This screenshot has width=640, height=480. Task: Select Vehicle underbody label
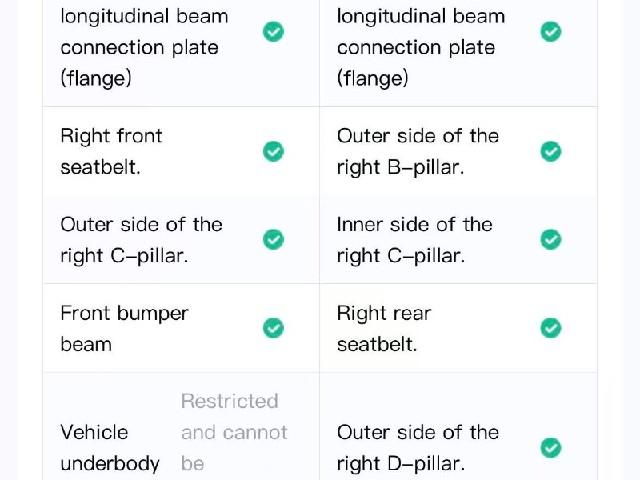[110, 448]
